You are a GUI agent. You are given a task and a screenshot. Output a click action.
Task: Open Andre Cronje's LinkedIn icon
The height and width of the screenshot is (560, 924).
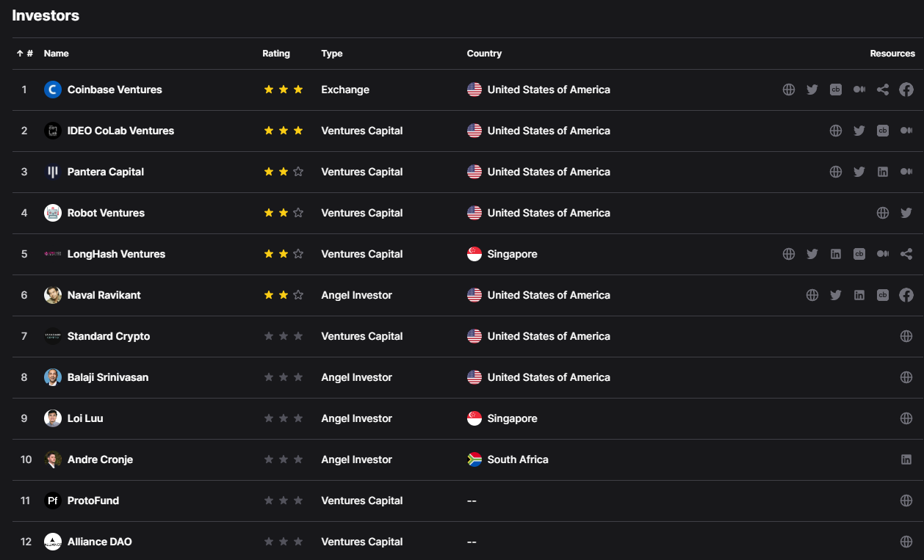(906, 459)
